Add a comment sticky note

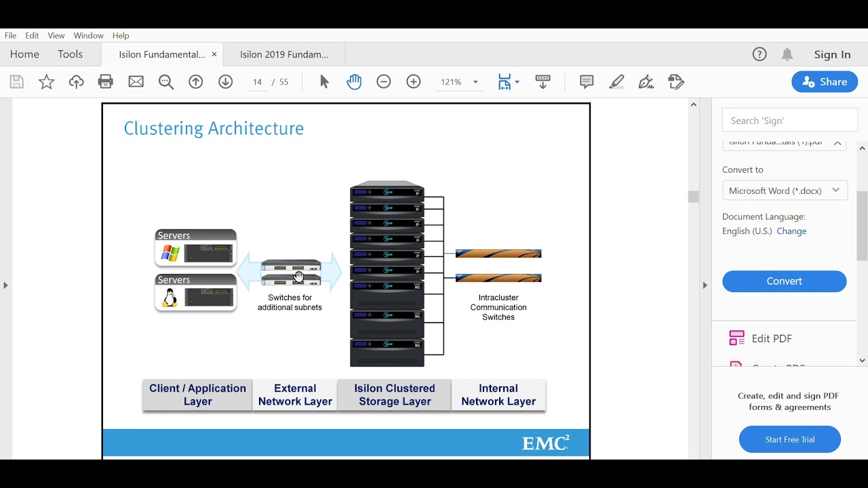pos(587,82)
